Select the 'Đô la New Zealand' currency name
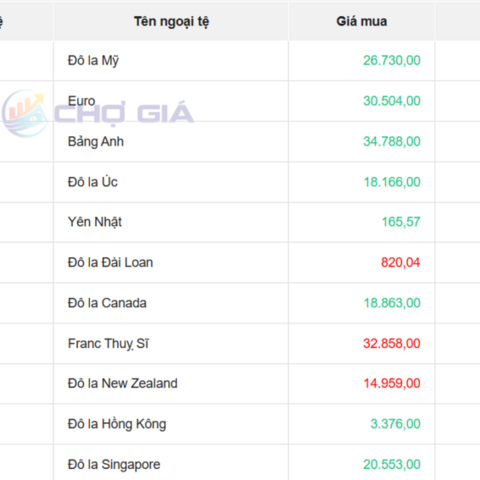This screenshot has height=480, width=480. [x=123, y=383]
